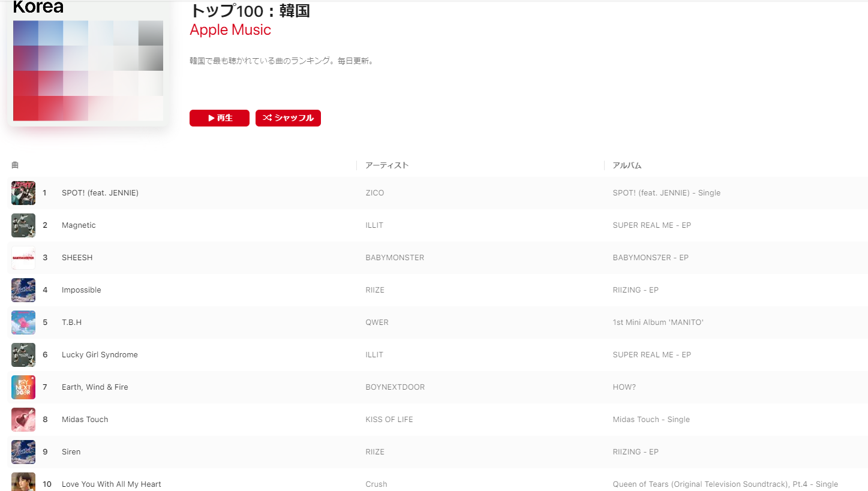The width and height of the screenshot is (868, 491).
Task: Click the red 再生 play button
Action: (x=220, y=118)
